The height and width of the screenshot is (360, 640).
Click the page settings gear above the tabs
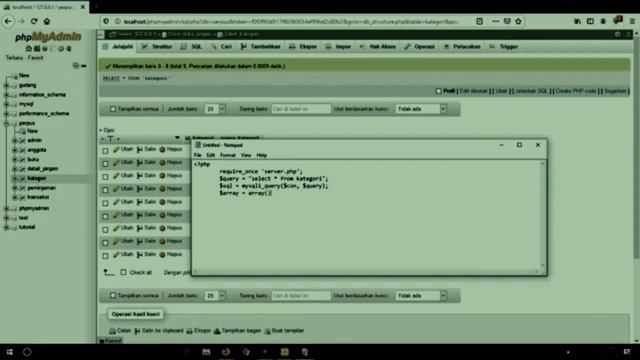pos(618,34)
